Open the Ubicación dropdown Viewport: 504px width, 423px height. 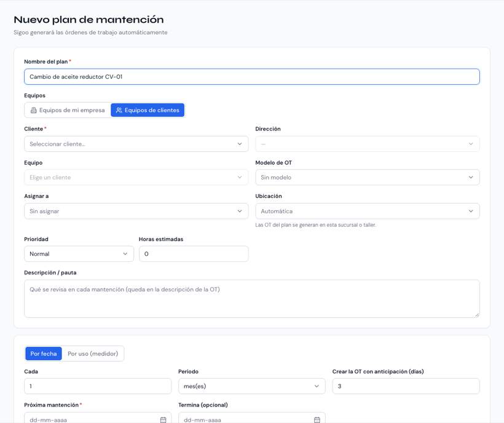pyautogui.click(x=368, y=211)
